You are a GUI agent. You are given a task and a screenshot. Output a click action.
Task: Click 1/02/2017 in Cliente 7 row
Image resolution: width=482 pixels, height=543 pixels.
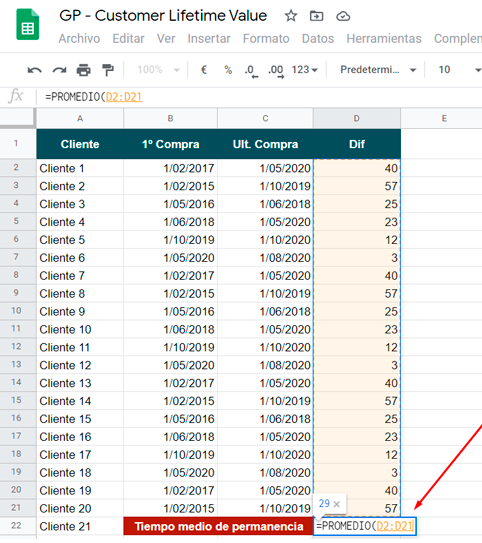tap(170, 276)
